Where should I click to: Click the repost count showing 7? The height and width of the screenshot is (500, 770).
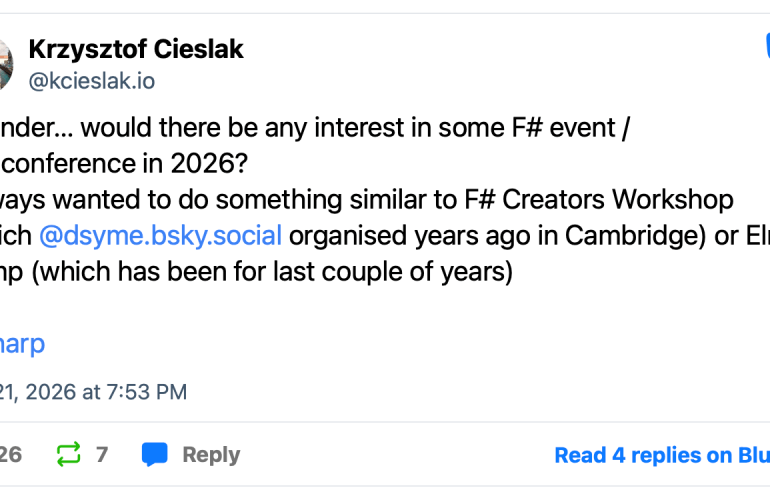point(102,455)
